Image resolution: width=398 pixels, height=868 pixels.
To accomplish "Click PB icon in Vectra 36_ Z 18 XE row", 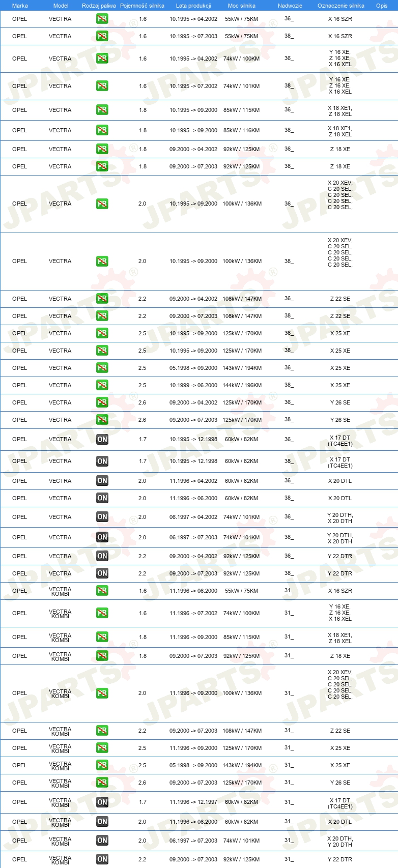I will point(102,149).
